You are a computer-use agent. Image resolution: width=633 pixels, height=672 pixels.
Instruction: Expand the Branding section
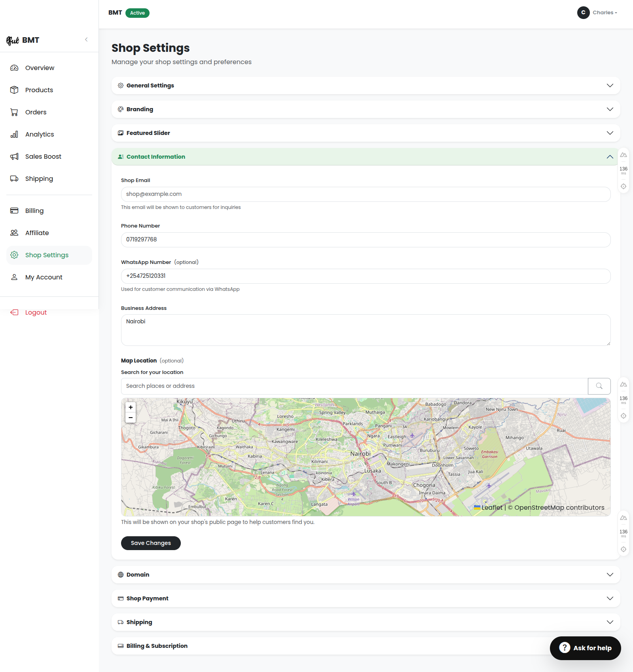tap(366, 109)
